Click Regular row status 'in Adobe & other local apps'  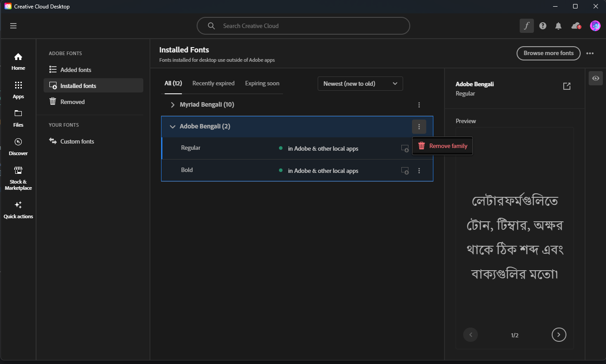(323, 148)
